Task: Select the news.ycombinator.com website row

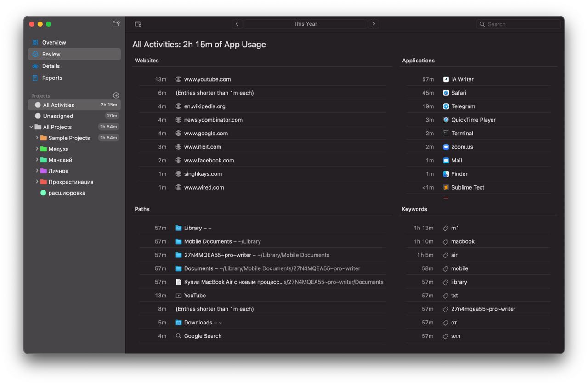Action: [x=262, y=120]
